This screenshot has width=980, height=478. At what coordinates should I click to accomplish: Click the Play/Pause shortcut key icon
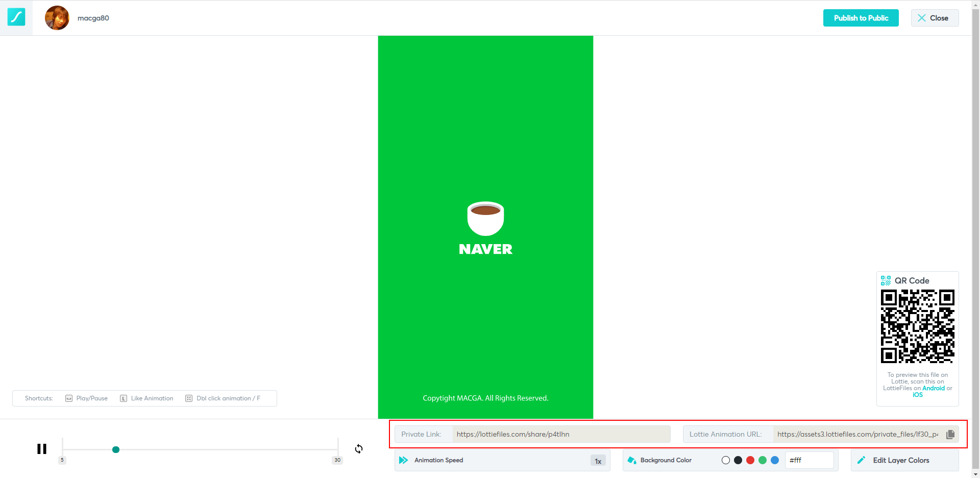[69, 398]
